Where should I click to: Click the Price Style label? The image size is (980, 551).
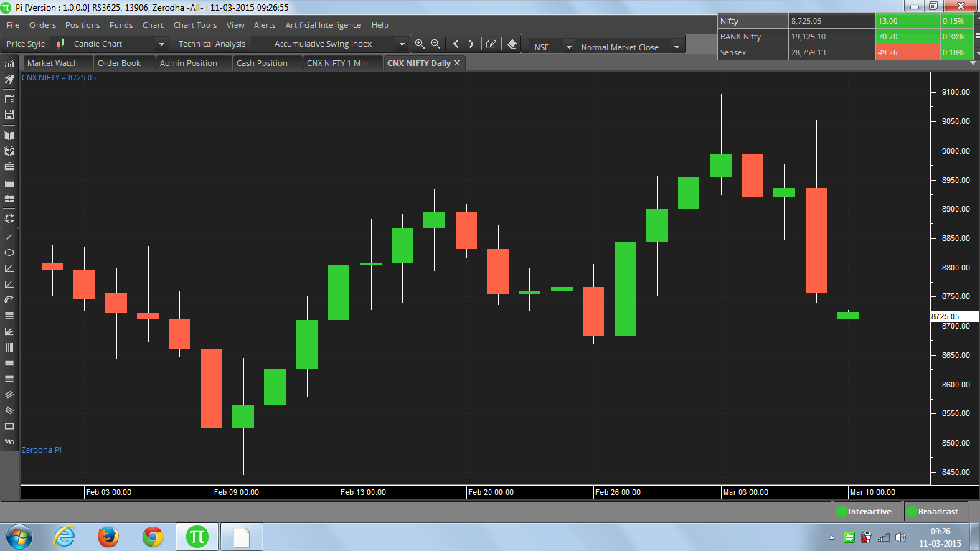(26, 44)
